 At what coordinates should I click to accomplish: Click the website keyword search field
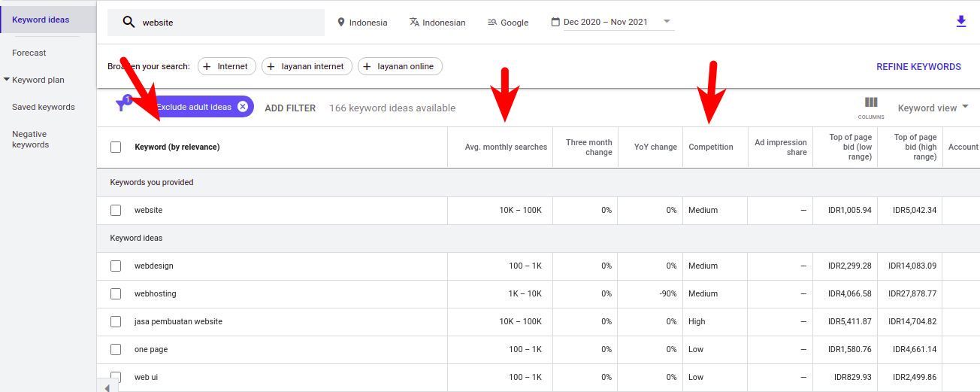225,23
